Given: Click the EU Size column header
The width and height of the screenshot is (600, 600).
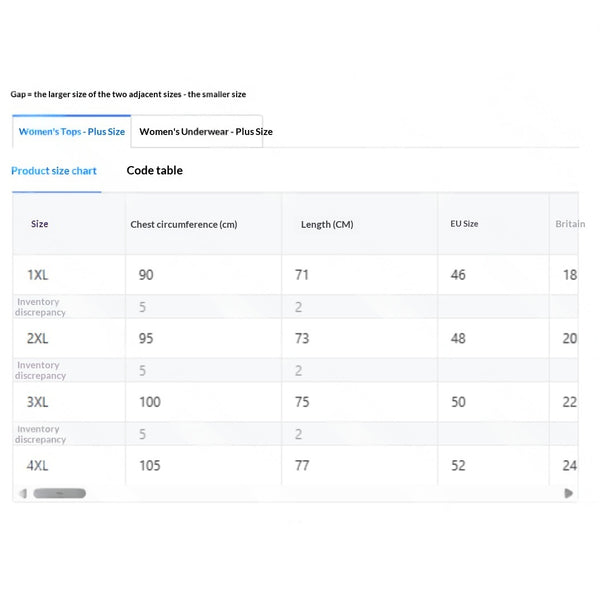Looking at the screenshot, I should coord(464,224).
